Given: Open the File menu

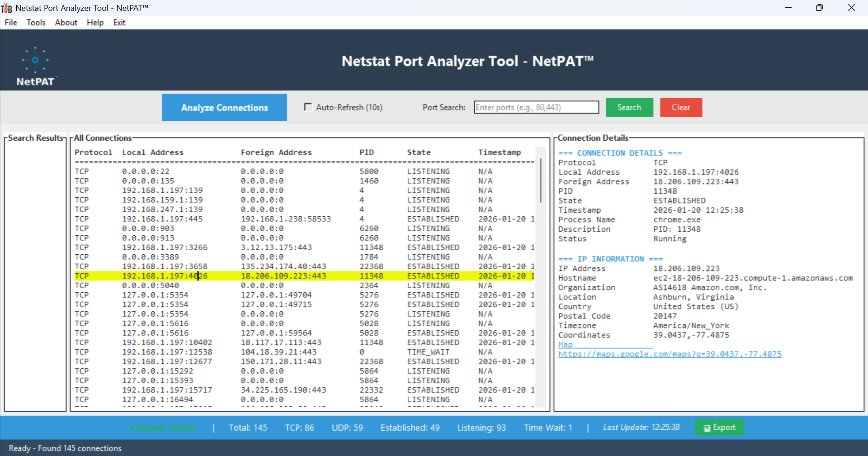Looking at the screenshot, I should coord(11,23).
